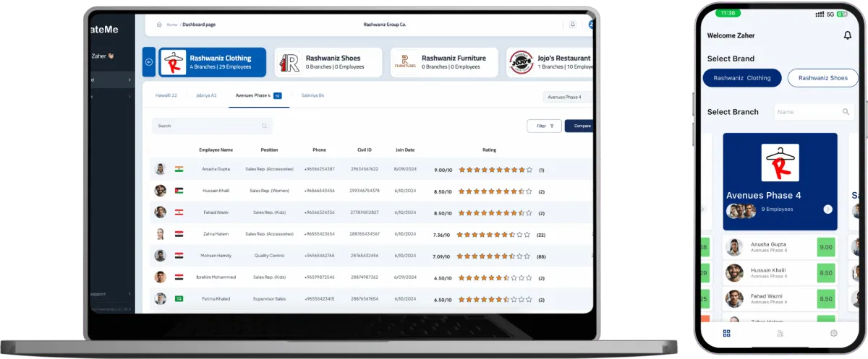Screen dimensions: 868x359
Task: Expand the first sidebar menu chevron
Action: pyautogui.click(x=129, y=79)
